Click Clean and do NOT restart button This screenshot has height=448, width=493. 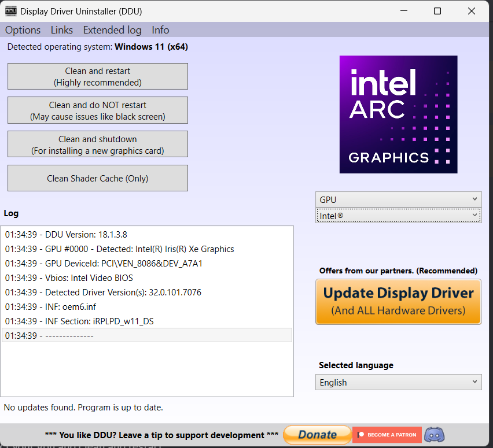[x=98, y=110]
